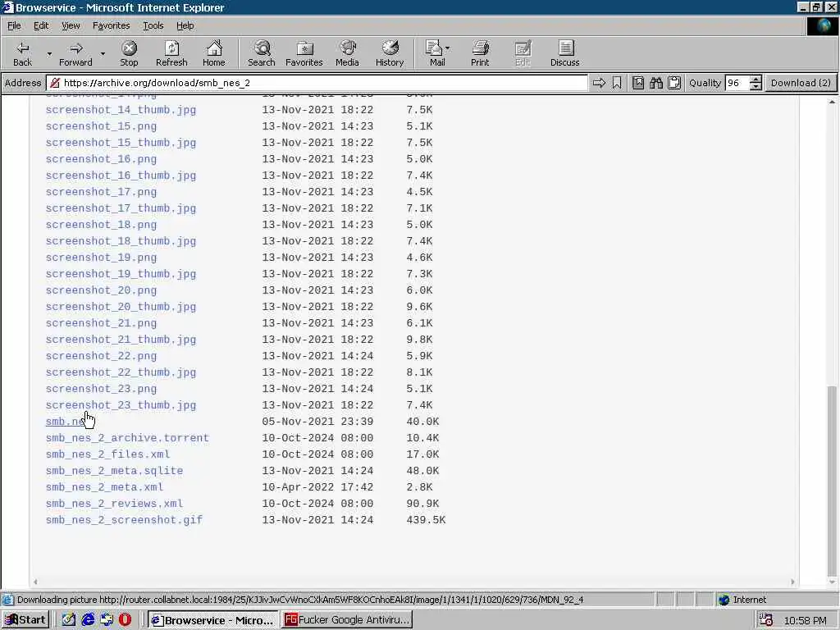Open smb_nes_2_meta.sqlite link
The image size is (840, 630).
click(114, 471)
